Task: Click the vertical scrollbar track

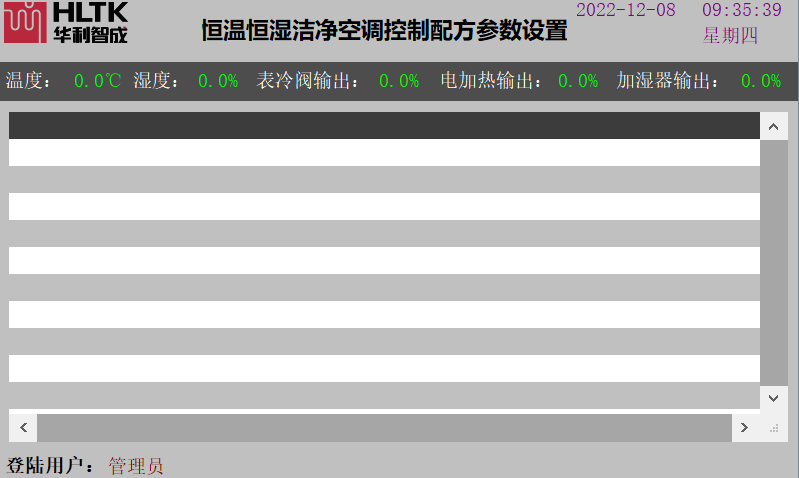Action: [774, 262]
